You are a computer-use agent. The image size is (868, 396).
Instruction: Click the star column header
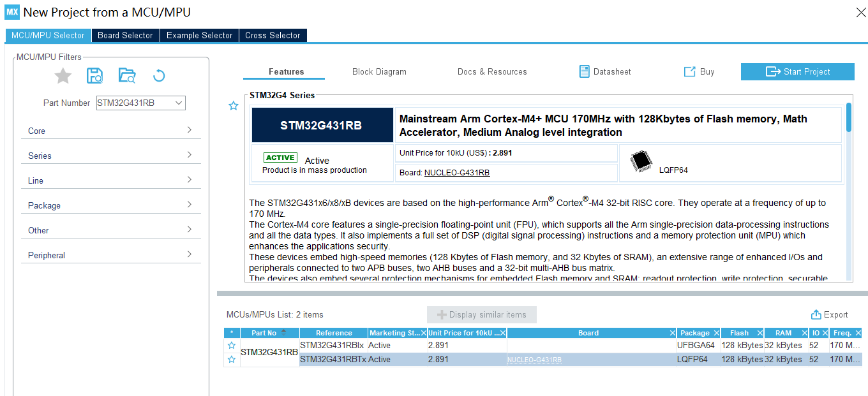pos(232,333)
